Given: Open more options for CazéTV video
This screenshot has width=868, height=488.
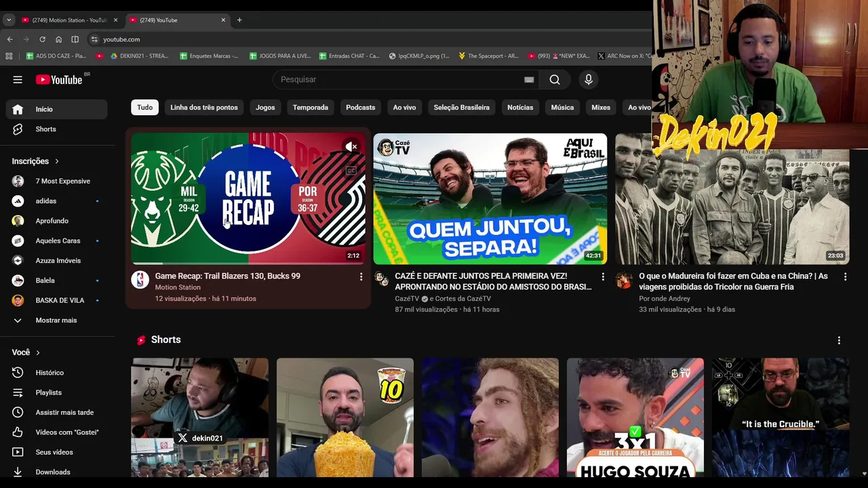Looking at the screenshot, I should 603,277.
